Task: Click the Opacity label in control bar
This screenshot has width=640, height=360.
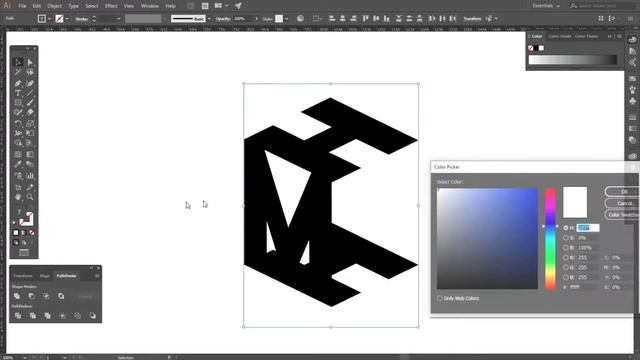Action: [223, 18]
